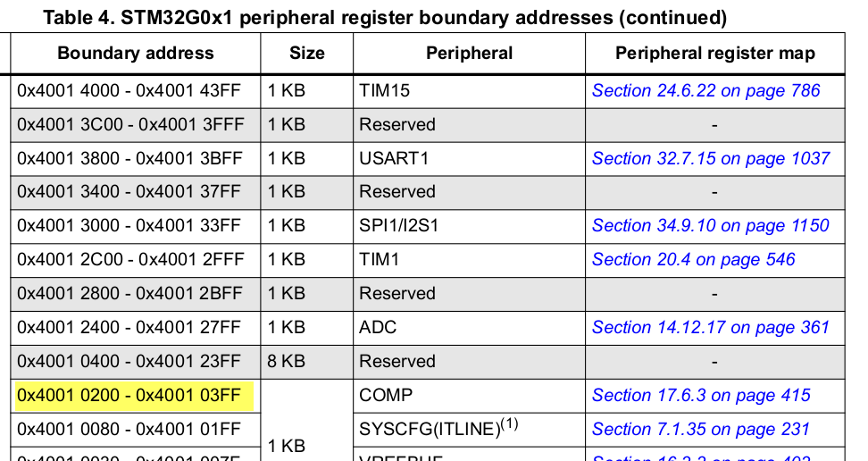
Task: Go to Section 20.4 on page 546
Action: tap(693, 259)
